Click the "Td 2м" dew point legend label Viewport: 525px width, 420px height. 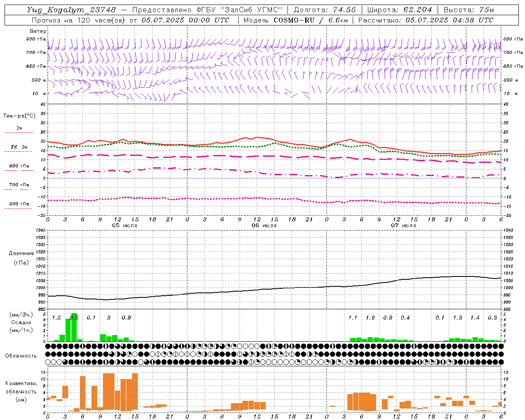[x=19, y=147]
